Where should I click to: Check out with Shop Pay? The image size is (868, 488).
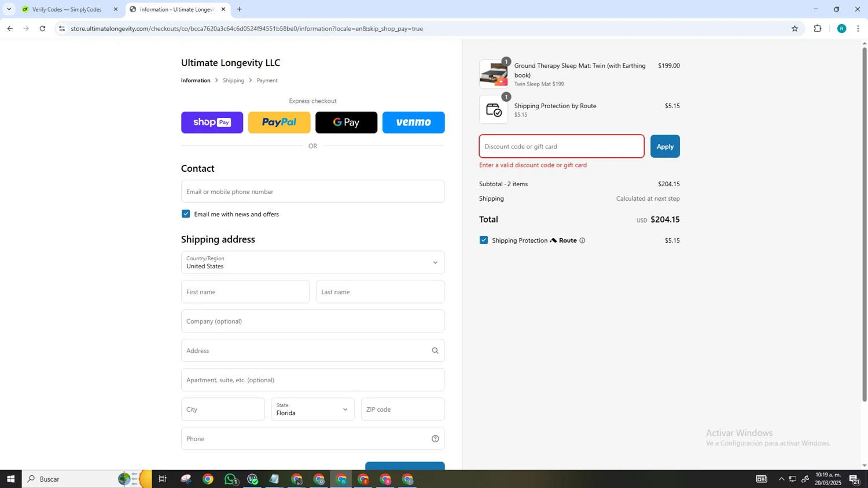pyautogui.click(x=212, y=123)
